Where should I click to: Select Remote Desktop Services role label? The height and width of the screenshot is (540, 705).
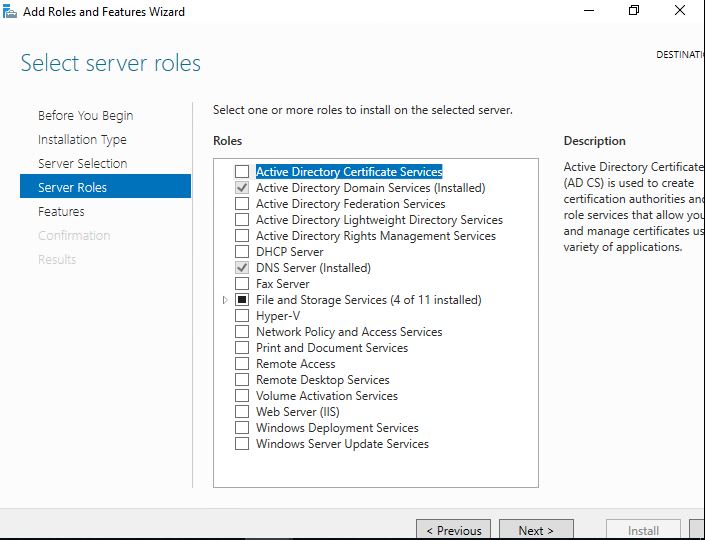point(322,379)
